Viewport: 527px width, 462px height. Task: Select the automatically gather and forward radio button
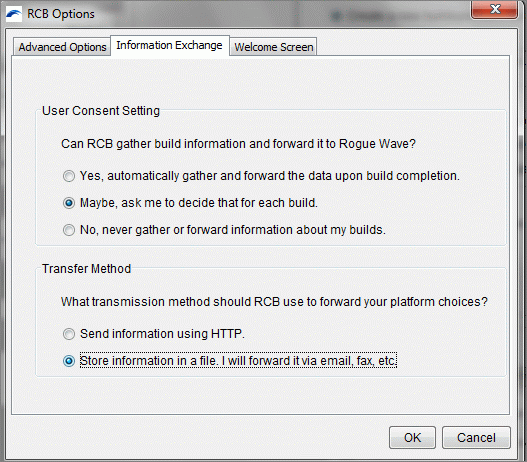point(69,176)
